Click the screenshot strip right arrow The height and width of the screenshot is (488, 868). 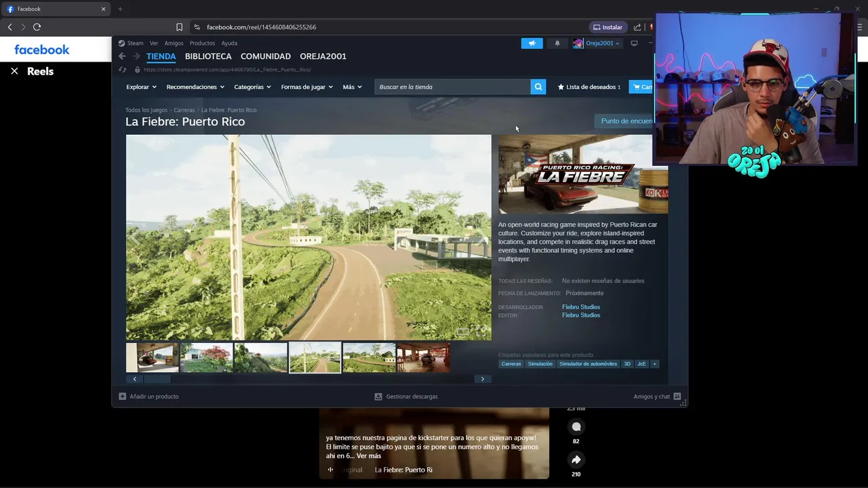tap(482, 379)
